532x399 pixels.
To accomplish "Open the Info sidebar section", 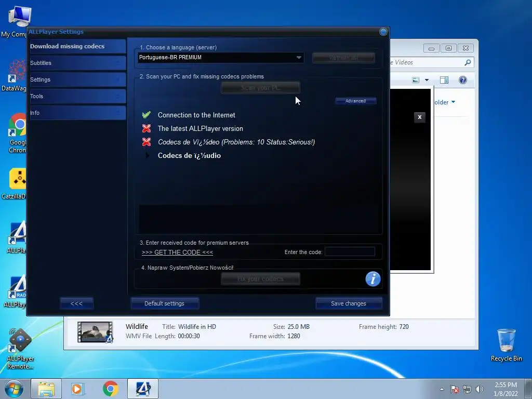I will coord(78,113).
